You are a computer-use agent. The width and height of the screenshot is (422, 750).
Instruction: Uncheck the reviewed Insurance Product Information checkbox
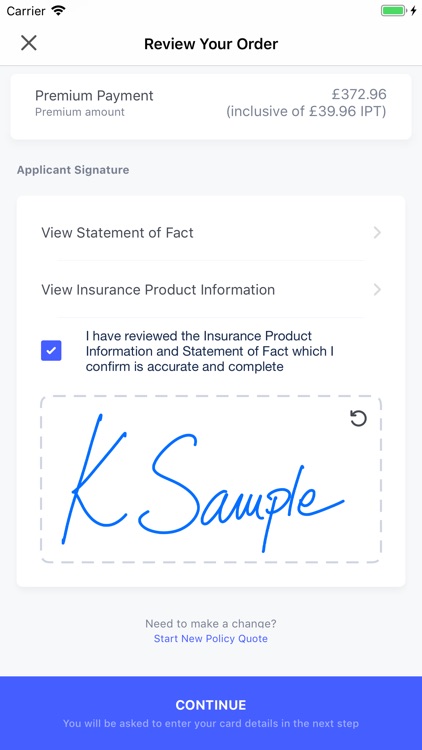click(x=51, y=351)
